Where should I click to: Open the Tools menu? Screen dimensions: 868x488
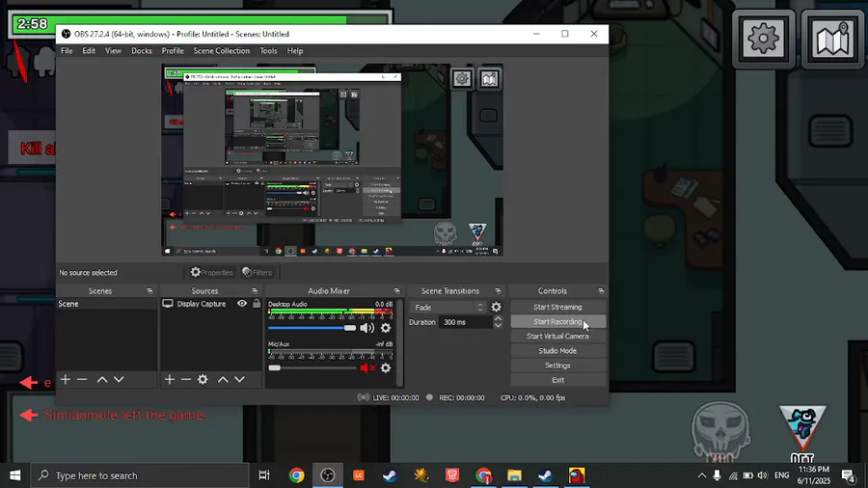pyautogui.click(x=268, y=51)
